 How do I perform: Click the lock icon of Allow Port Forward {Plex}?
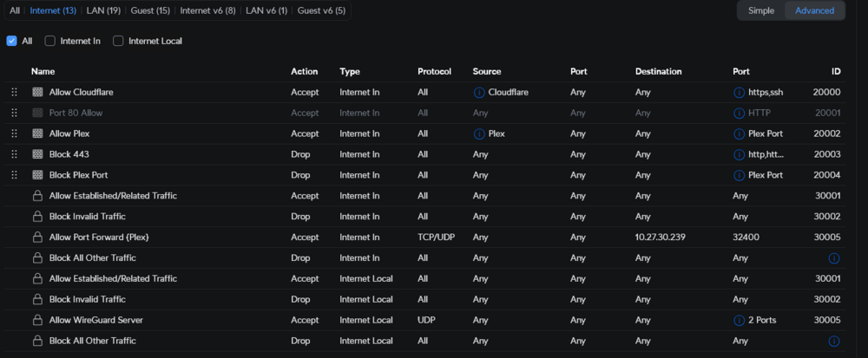(37, 237)
